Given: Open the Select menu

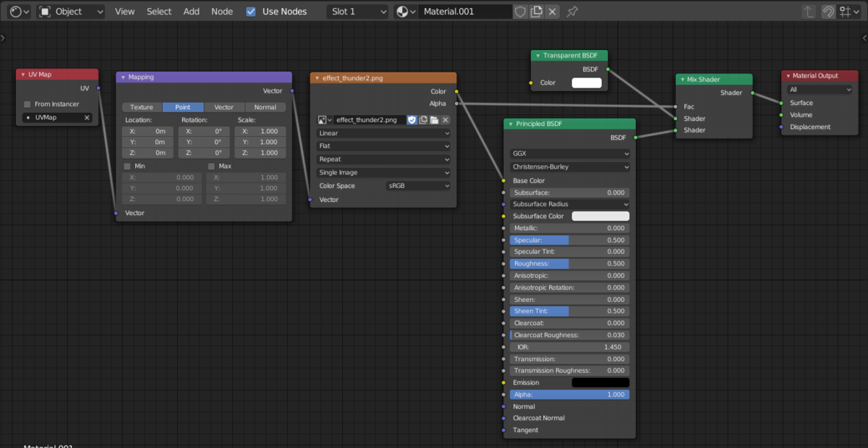Looking at the screenshot, I should pos(159,12).
